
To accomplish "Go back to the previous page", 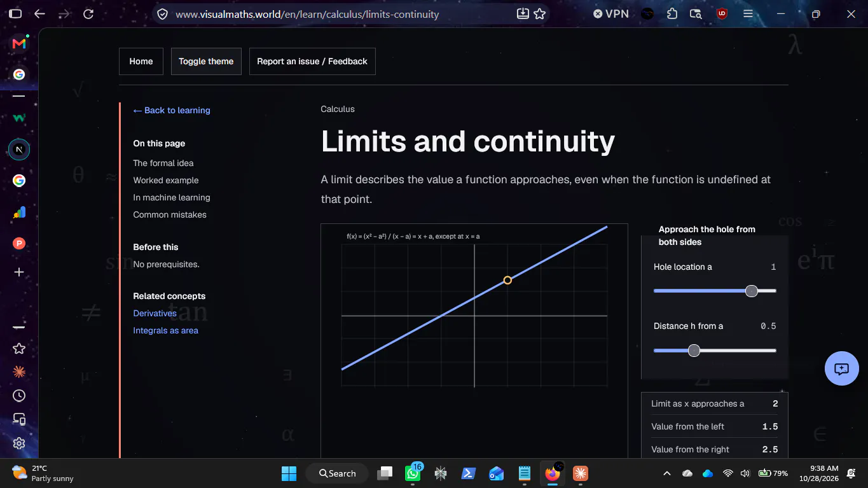I will pyautogui.click(x=39, y=14).
